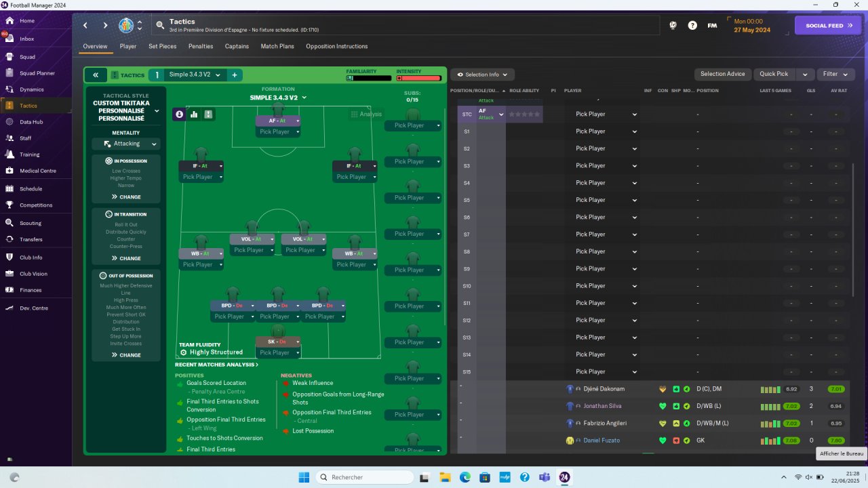
Task: Switch to the Player tab
Action: coord(128,47)
